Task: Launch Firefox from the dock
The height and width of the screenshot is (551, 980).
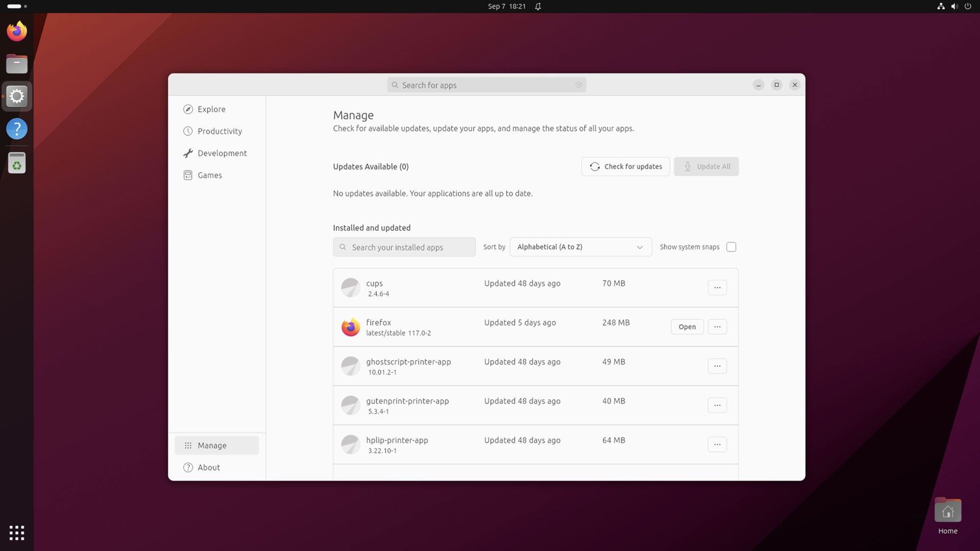Action: click(16, 31)
